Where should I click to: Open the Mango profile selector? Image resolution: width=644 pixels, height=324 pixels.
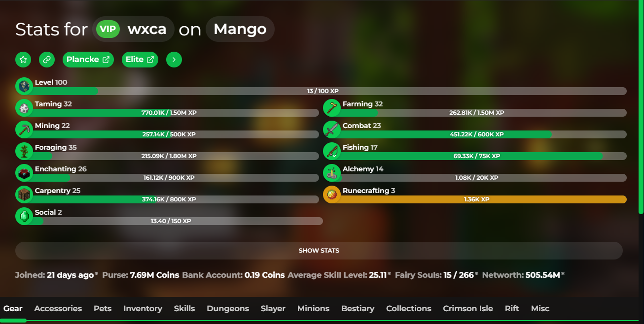pyautogui.click(x=240, y=29)
